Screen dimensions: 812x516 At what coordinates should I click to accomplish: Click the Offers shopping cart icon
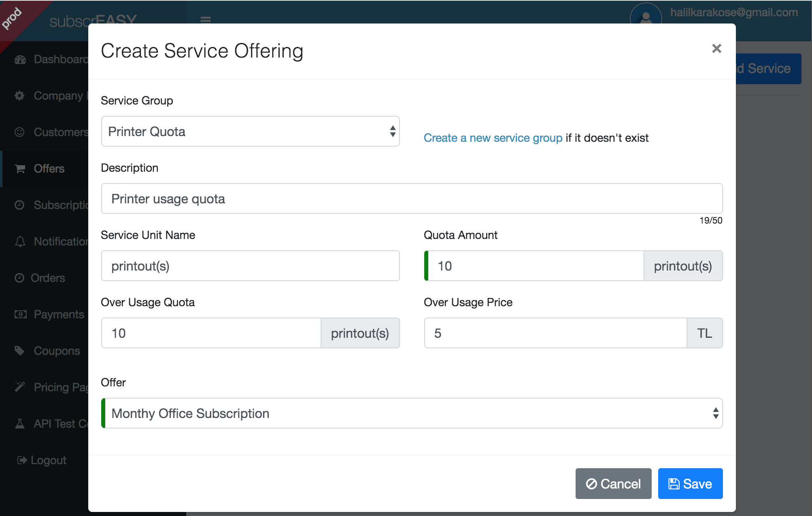pos(20,169)
